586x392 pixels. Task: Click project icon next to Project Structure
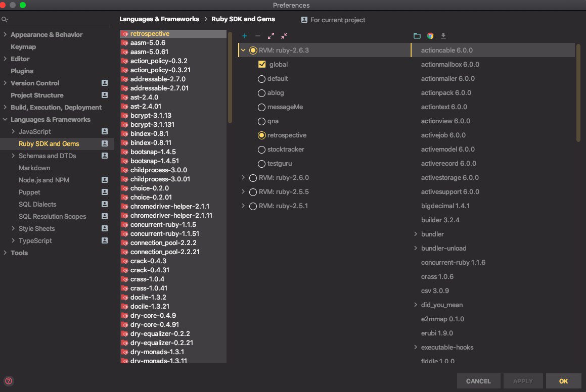click(x=105, y=95)
